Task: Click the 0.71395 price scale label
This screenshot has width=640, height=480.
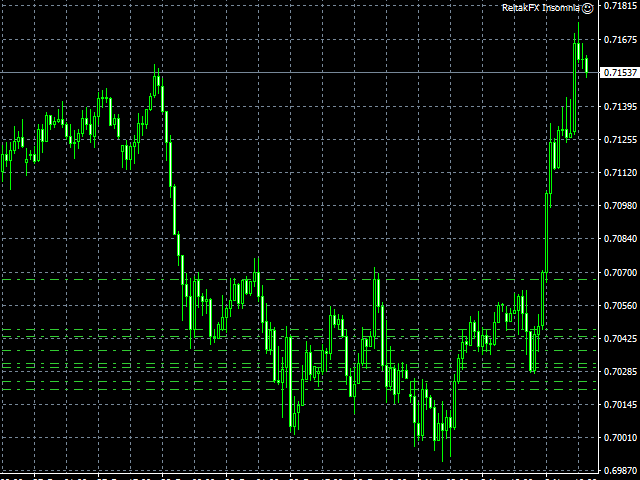Action: click(x=620, y=107)
